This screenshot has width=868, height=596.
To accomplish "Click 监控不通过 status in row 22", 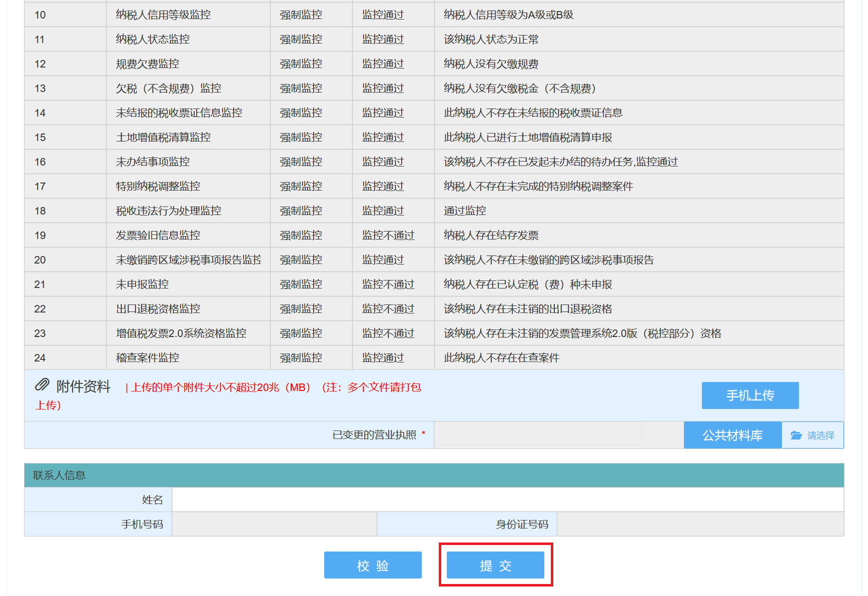I will [x=388, y=308].
